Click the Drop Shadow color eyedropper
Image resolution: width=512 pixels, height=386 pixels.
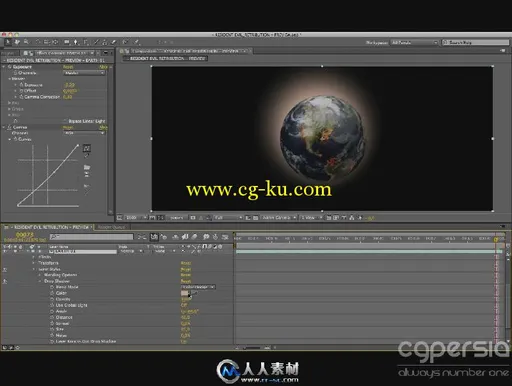[194, 293]
